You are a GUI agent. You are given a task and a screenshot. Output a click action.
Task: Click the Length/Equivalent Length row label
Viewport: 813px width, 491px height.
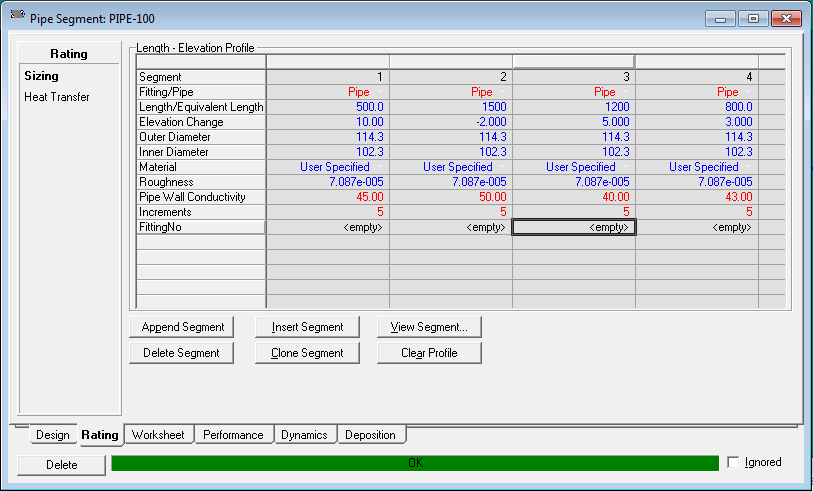(x=201, y=107)
